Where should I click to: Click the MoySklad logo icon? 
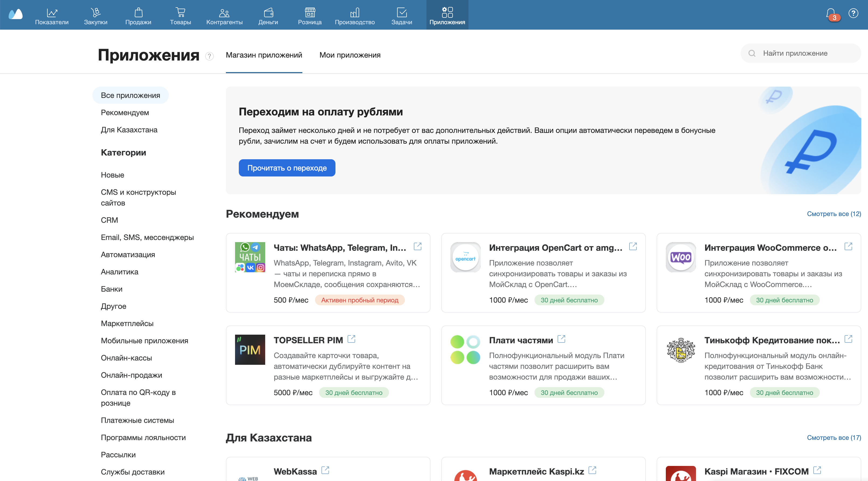click(x=15, y=14)
